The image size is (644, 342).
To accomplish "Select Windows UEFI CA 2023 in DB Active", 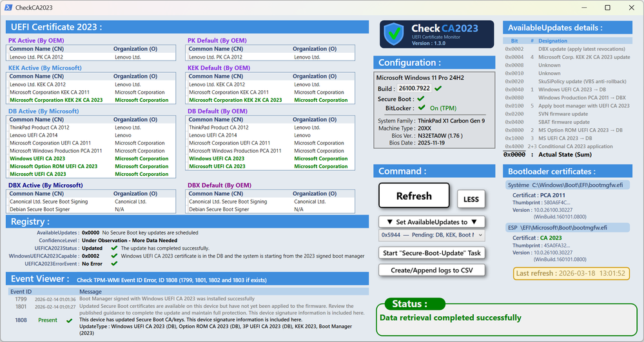I will click(x=91, y=159).
